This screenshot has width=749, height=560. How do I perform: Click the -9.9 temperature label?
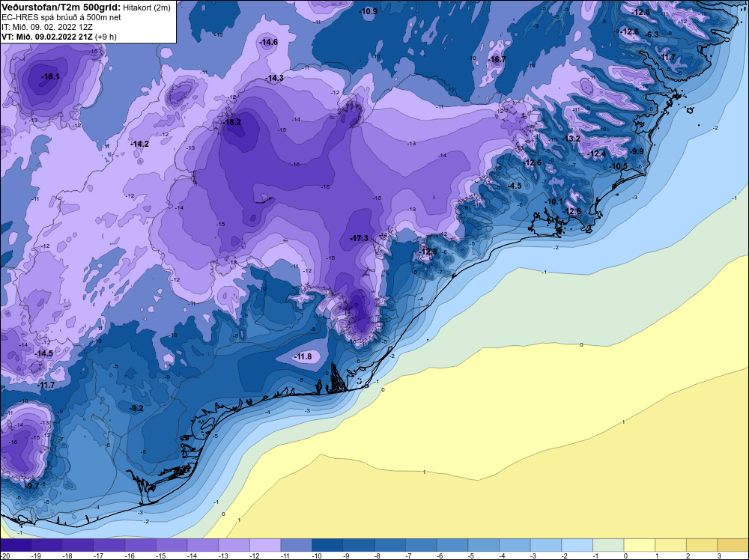tap(637, 151)
